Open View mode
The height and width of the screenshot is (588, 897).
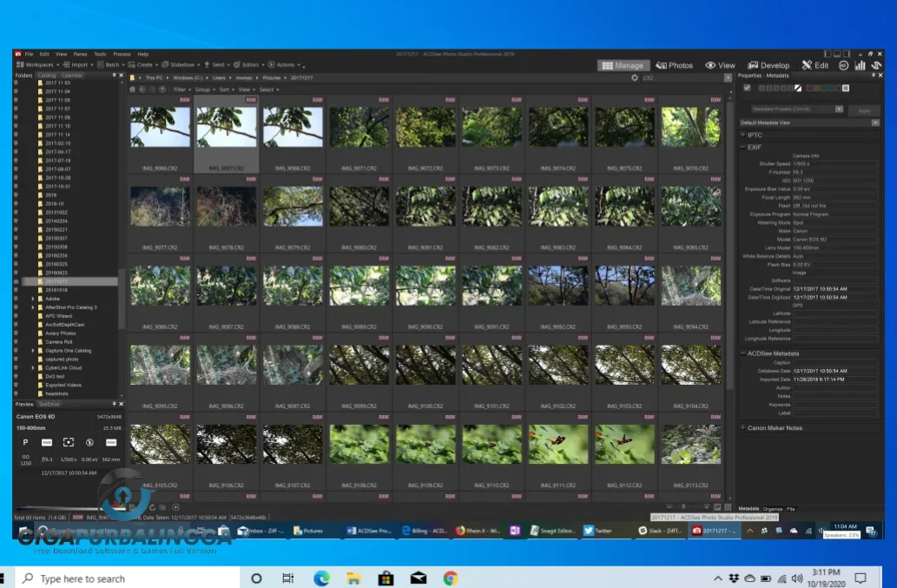pyautogui.click(x=720, y=65)
